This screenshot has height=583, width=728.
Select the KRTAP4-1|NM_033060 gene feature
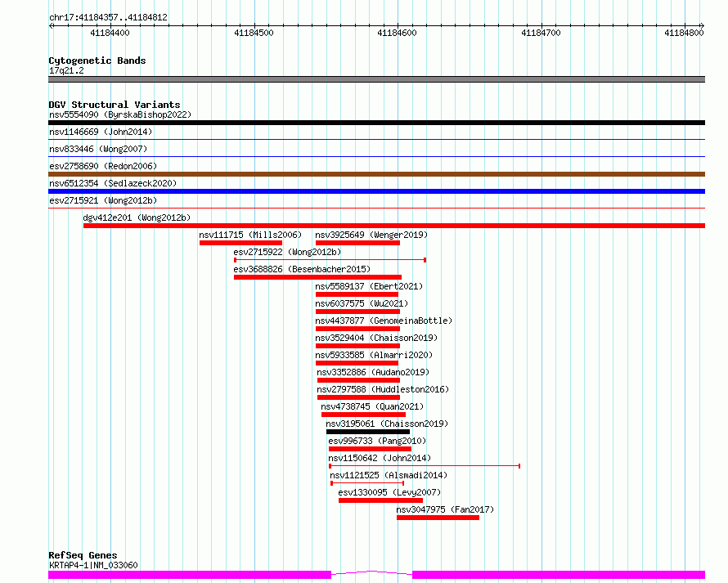click(x=376, y=575)
